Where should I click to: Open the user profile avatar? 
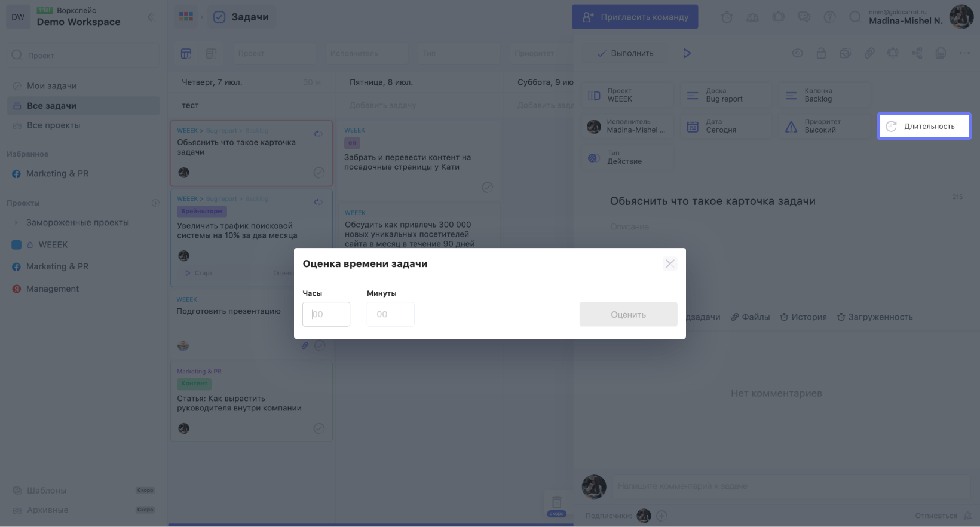coord(961,17)
